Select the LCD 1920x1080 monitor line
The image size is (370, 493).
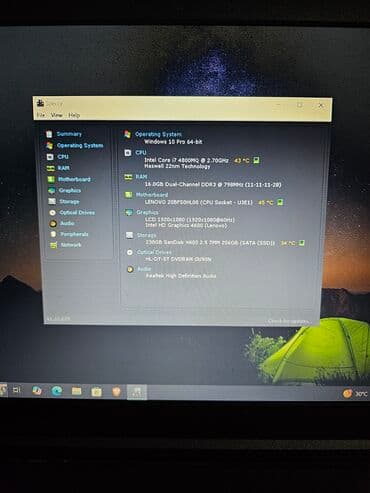click(190, 220)
